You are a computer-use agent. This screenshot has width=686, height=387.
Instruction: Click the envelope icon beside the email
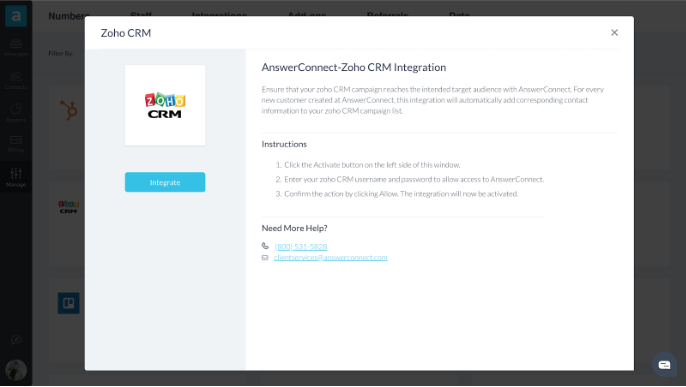pos(265,258)
